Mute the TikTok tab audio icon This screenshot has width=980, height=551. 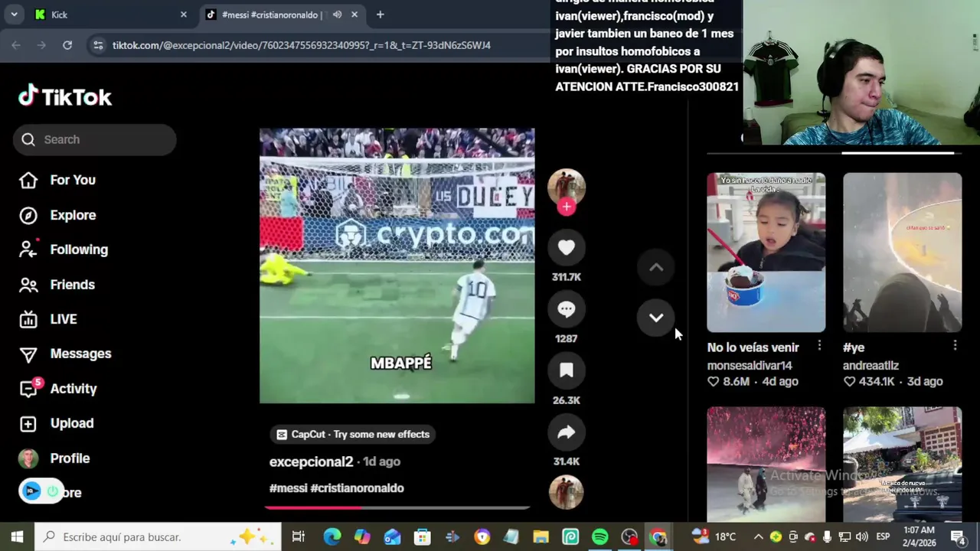(337, 15)
